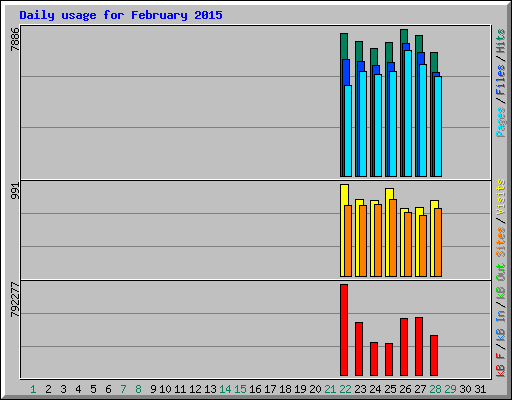Click the 792277 kB axis value
This screenshot has width=512, height=400.
(15, 299)
